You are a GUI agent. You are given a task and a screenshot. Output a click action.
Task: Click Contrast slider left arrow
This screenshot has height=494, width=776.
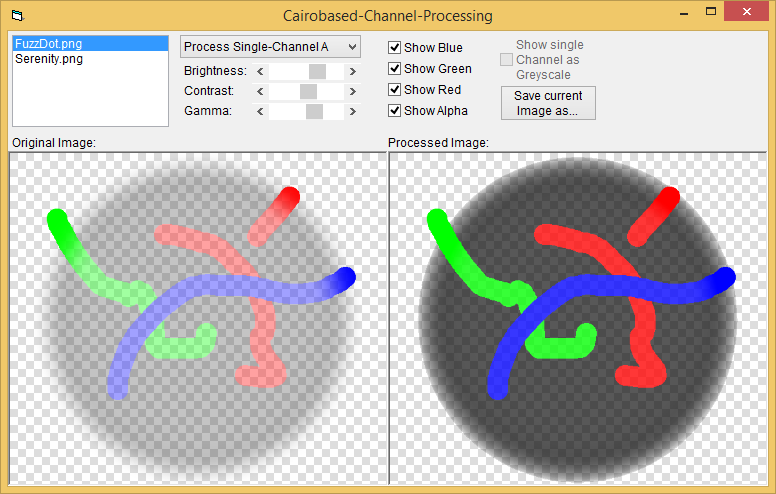tap(260, 91)
